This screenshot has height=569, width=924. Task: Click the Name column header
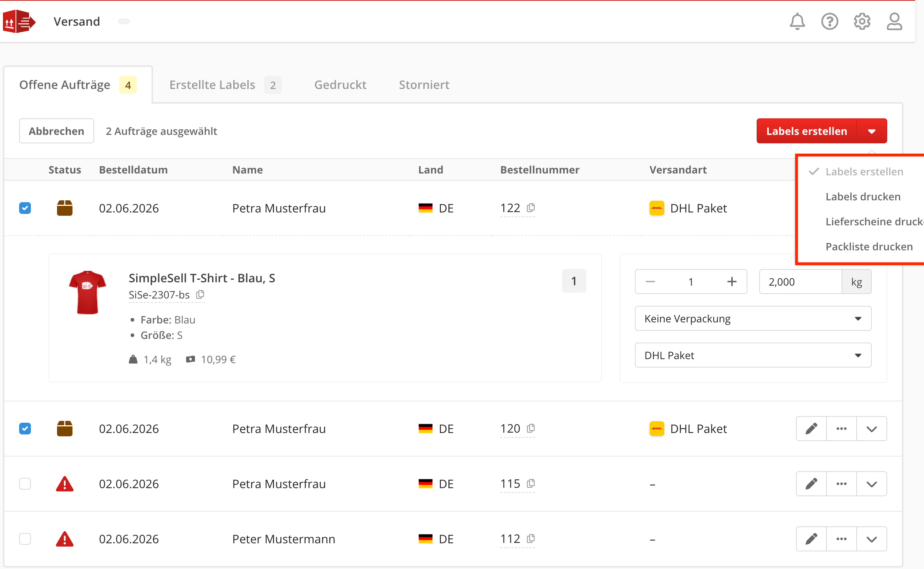(248, 170)
